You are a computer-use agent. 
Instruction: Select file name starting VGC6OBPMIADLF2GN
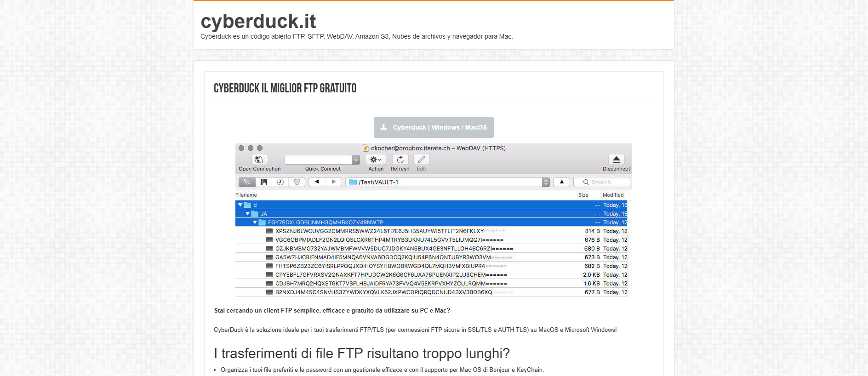pos(389,240)
